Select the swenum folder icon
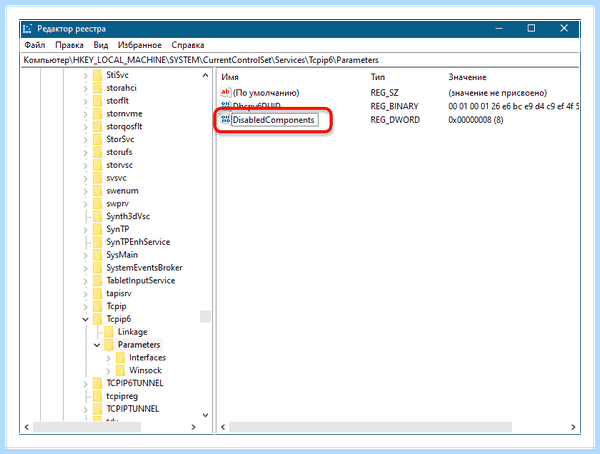The image size is (600, 454). coord(98,191)
